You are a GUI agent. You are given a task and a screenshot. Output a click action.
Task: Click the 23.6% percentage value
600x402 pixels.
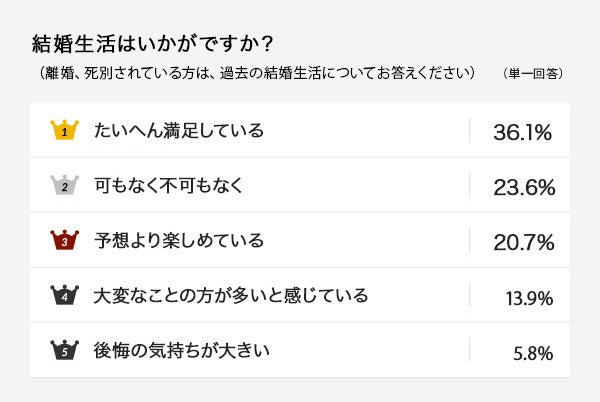(524, 186)
